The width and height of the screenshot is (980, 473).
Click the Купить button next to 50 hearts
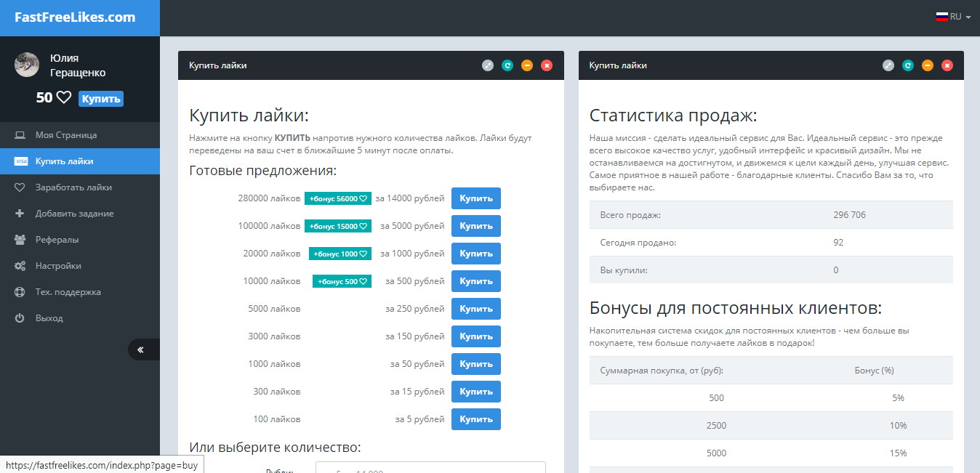tap(100, 98)
